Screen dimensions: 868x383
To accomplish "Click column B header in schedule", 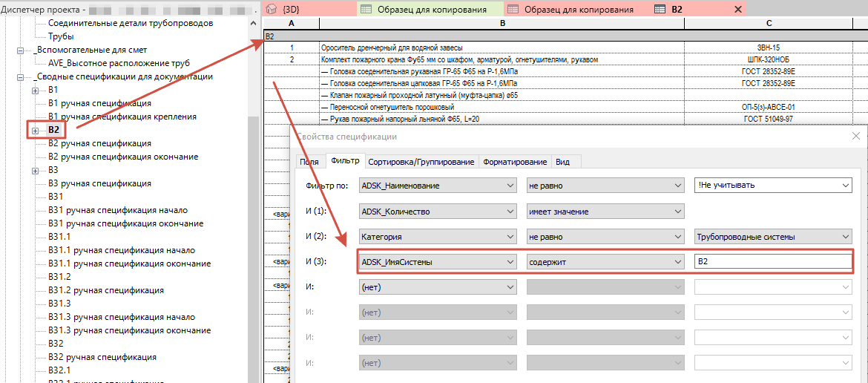I will 502,23.
